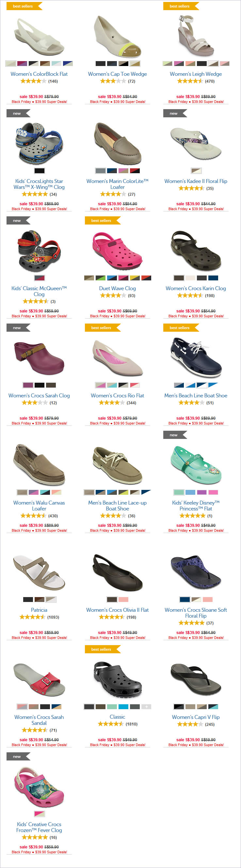The height and width of the screenshot is (868, 241).
Task: Click the best sellers badge above ColorBlock Flat
Action: (x=24, y=6)
